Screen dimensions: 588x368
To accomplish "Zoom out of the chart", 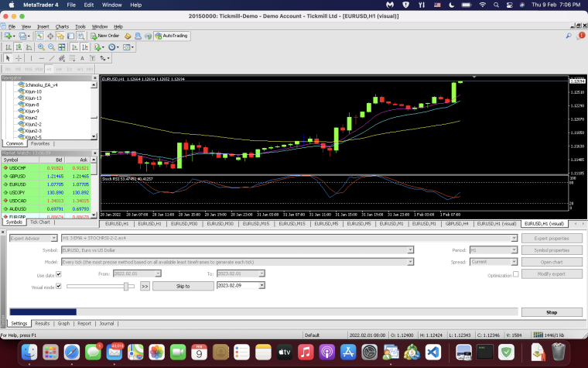I will pyautogui.click(x=51, y=47).
